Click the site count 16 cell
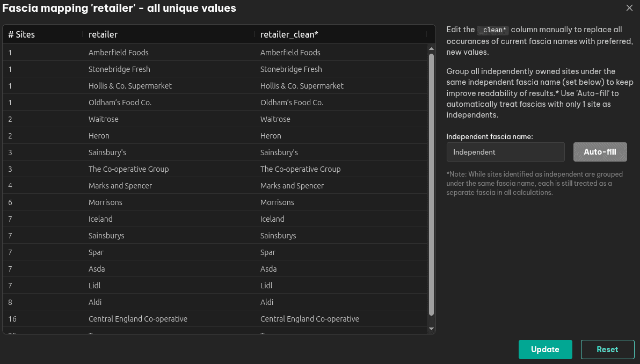Image resolution: width=640 pixels, height=364 pixels. point(43,319)
